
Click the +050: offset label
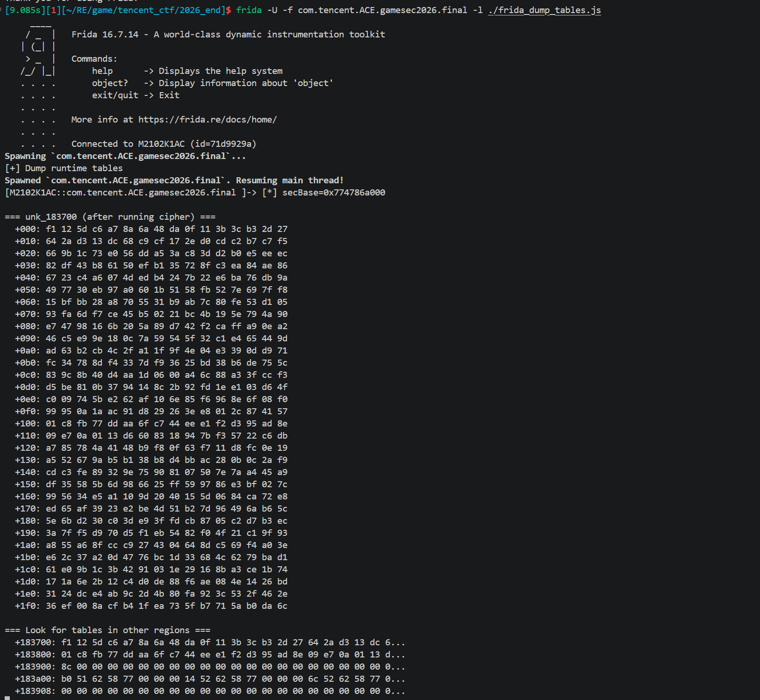tap(28, 290)
